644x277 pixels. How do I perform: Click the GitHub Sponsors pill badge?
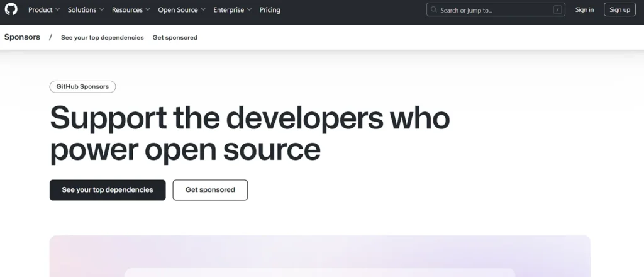[82, 87]
